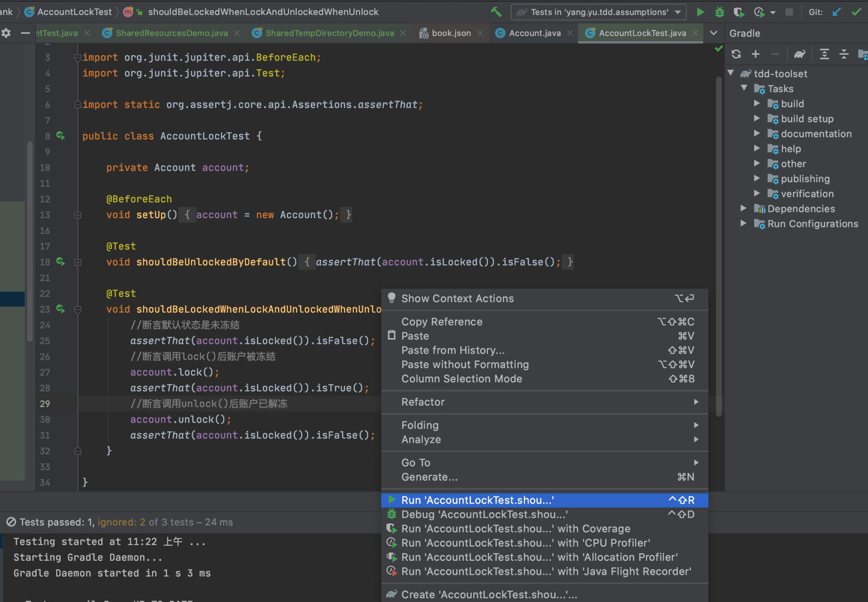The height and width of the screenshot is (602, 868).
Task: Click the Git update project arrow
Action: tap(837, 12)
